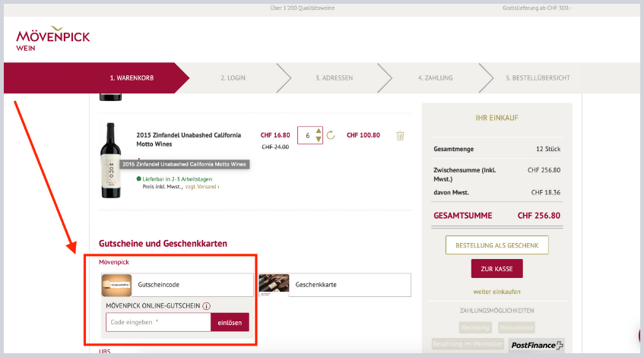The height and width of the screenshot is (357, 644).
Task: Click the 'Gratislieferung ab CHF 300.–' notice
Action: coord(537,8)
